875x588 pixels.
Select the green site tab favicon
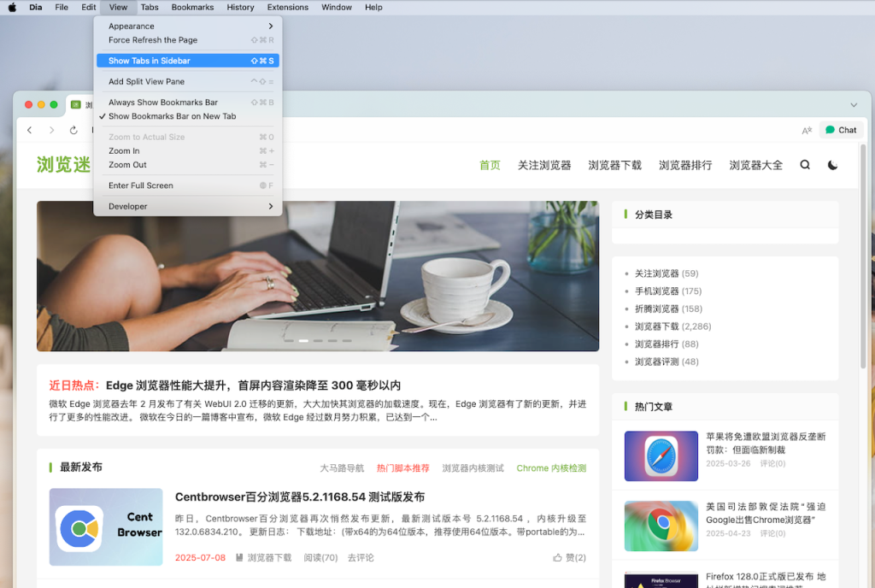(x=76, y=105)
